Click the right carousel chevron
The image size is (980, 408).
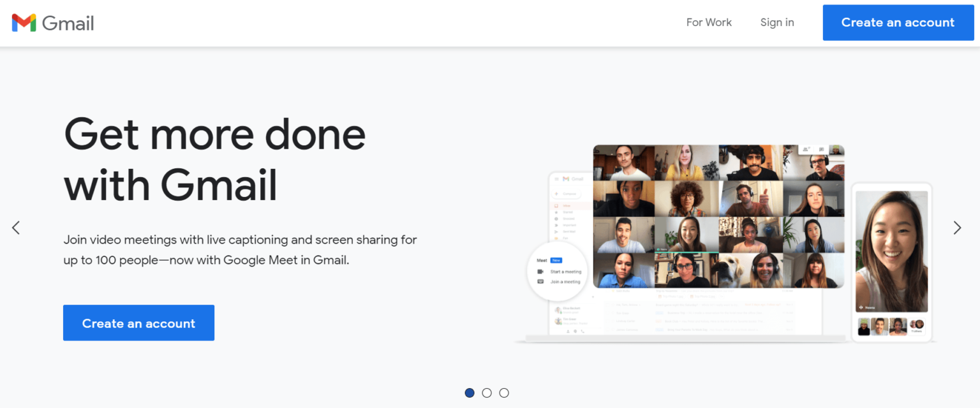point(957,228)
